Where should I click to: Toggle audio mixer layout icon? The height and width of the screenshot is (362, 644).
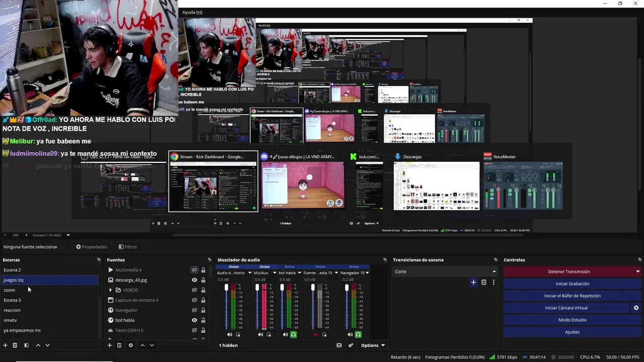click(339, 345)
